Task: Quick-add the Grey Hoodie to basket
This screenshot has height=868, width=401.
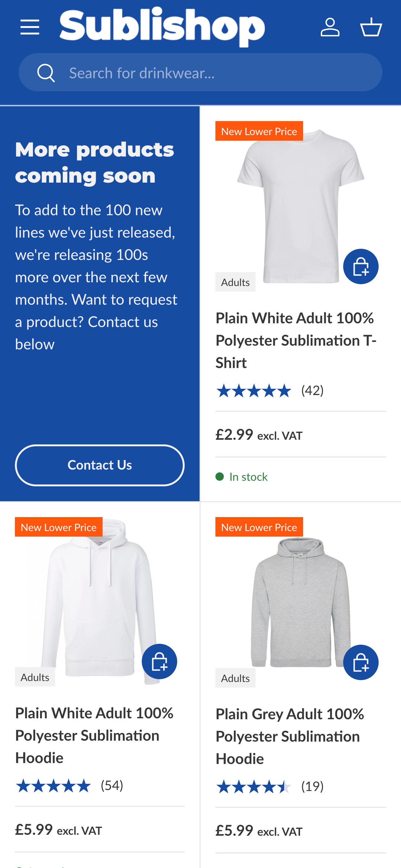Action: [x=361, y=662]
